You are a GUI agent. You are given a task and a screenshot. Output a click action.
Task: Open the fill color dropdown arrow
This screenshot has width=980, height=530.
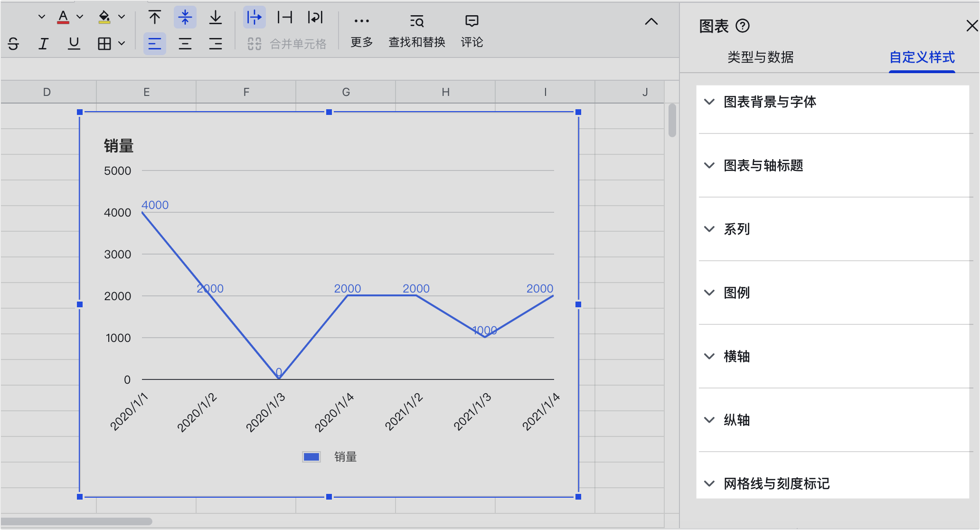point(122,17)
